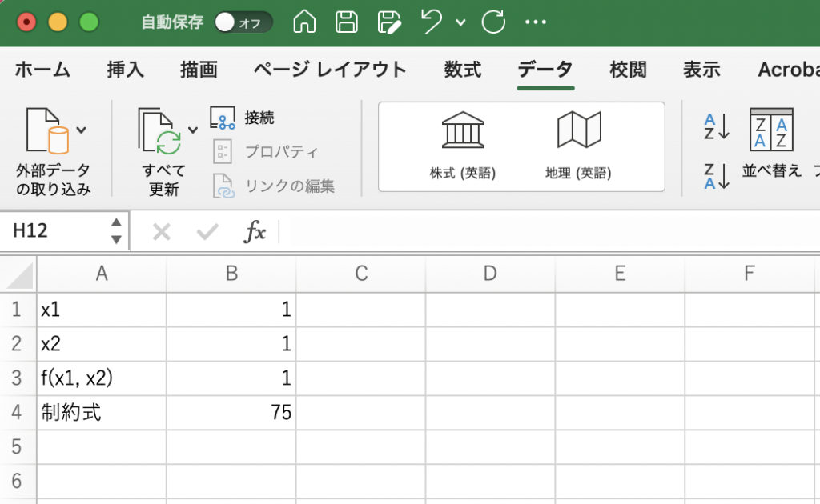Click the Home icon in title bar

coord(304,22)
